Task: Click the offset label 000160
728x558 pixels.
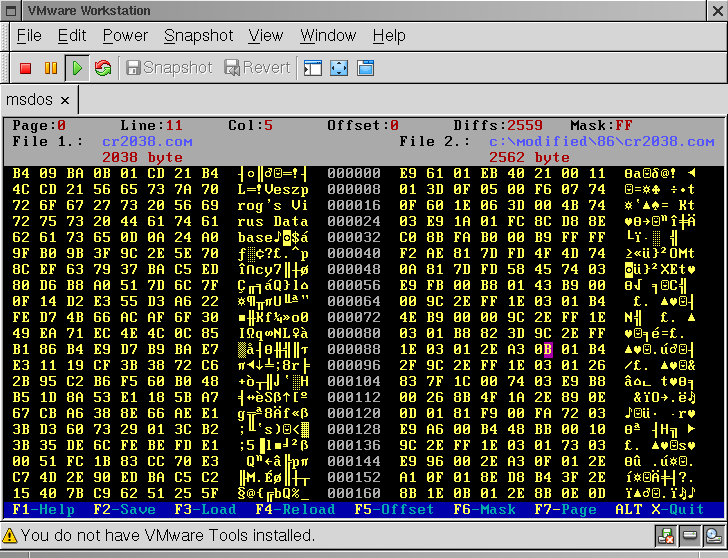Action: (x=354, y=493)
